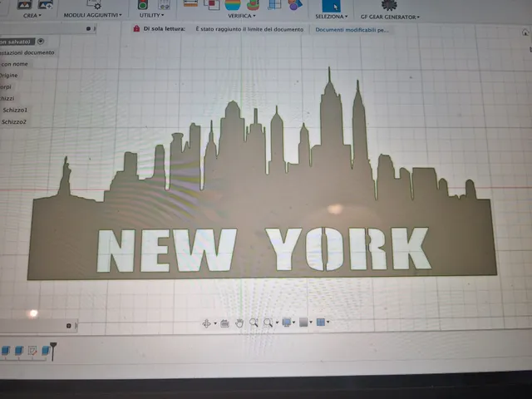
Task: Pin the comments panel dot button
Action: (68, 326)
